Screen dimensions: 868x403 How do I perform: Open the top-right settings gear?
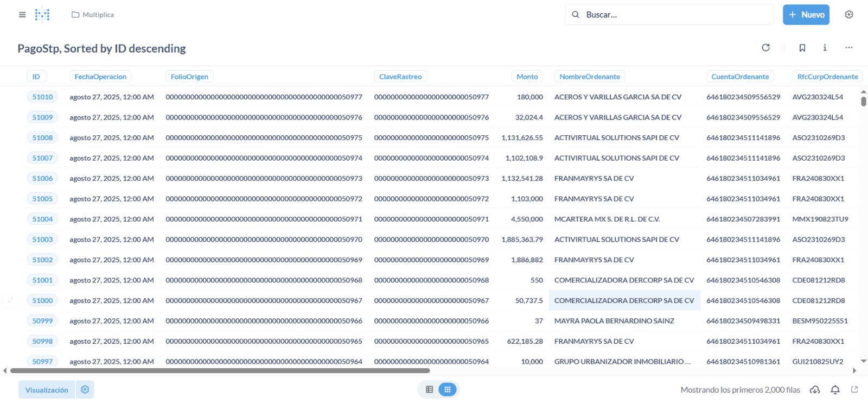pyautogui.click(x=848, y=15)
